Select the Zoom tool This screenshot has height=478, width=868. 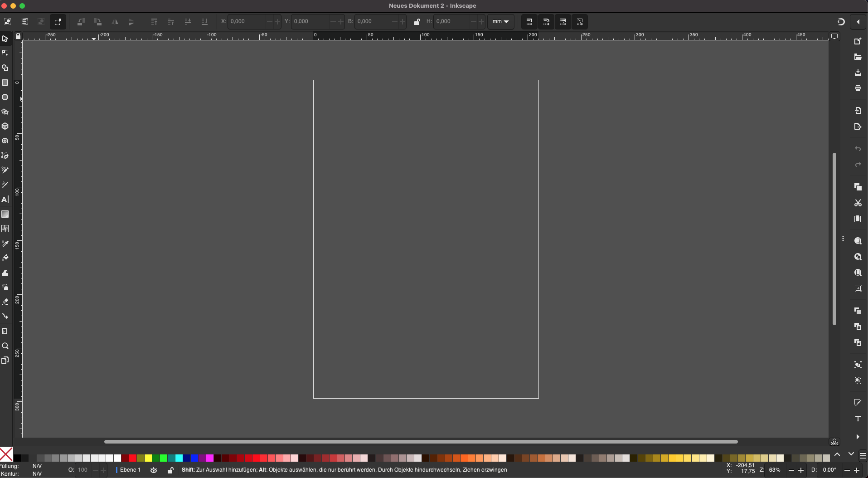[5, 346]
